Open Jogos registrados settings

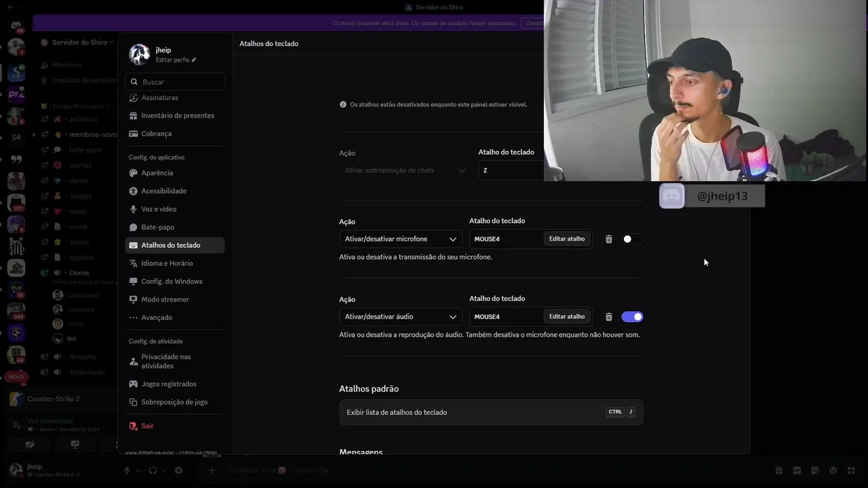(175, 384)
